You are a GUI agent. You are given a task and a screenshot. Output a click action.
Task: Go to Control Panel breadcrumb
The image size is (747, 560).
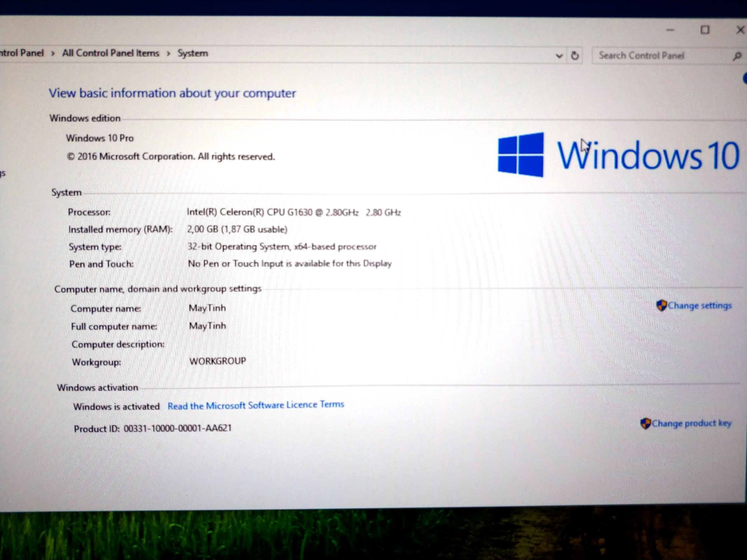tap(22, 53)
